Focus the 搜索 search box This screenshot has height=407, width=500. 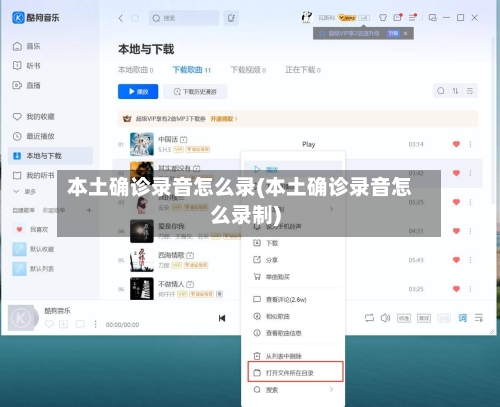pos(184,18)
